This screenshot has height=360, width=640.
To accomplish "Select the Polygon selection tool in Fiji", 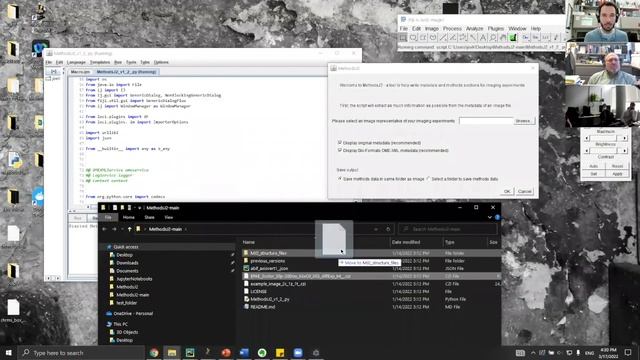I will click(x=423, y=38).
